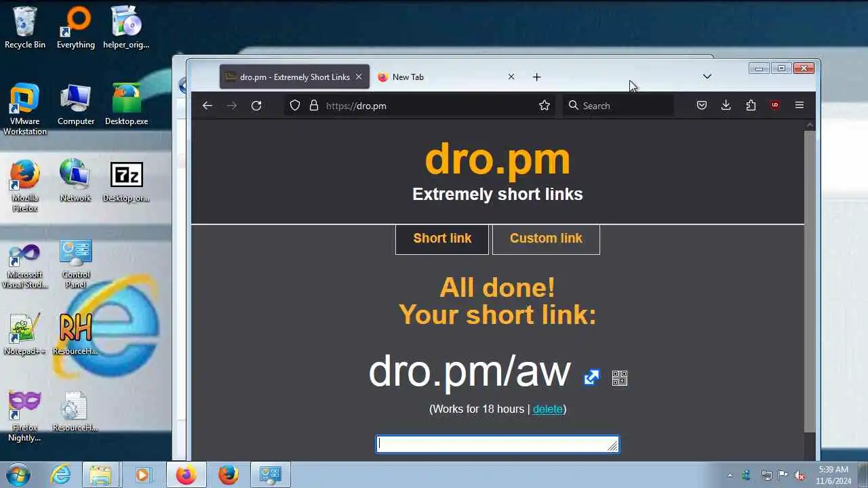Go back with the browser back arrow
The width and height of the screenshot is (868, 488).
tap(208, 106)
